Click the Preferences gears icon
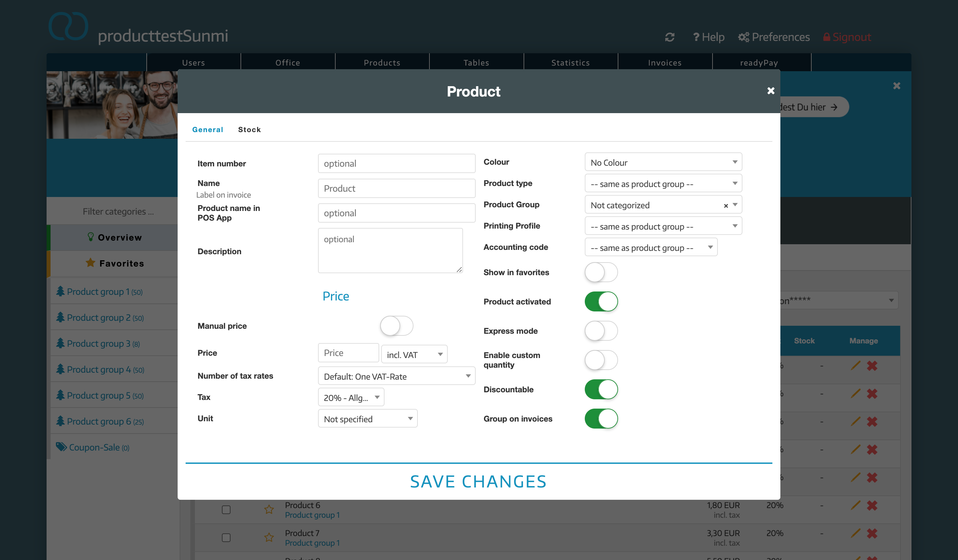The width and height of the screenshot is (958, 560). [743, 37]
